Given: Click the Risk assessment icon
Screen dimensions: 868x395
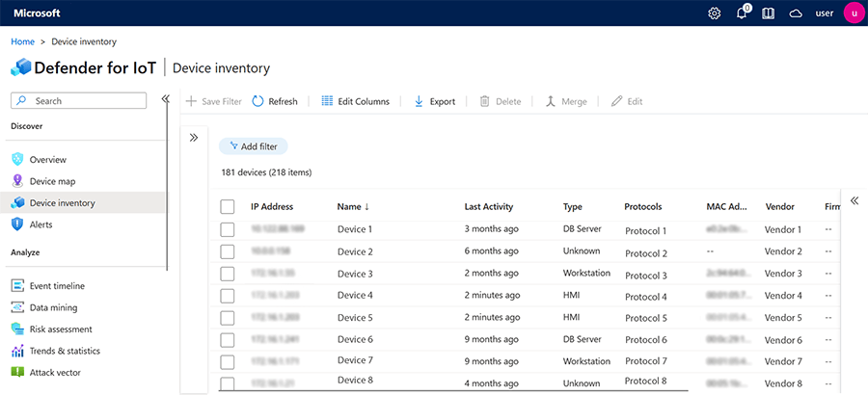Looking at the screenshot, I should (x=17, y=329).
